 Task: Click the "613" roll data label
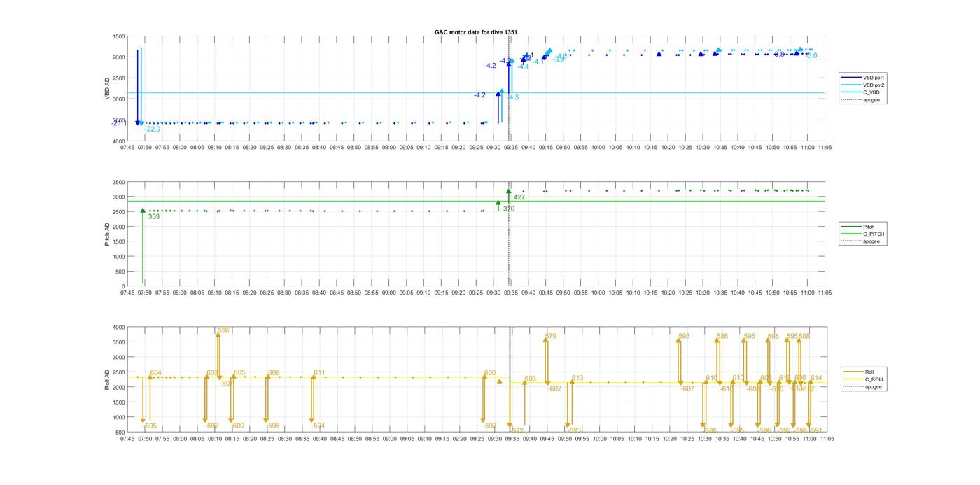(x=577, y=378)
